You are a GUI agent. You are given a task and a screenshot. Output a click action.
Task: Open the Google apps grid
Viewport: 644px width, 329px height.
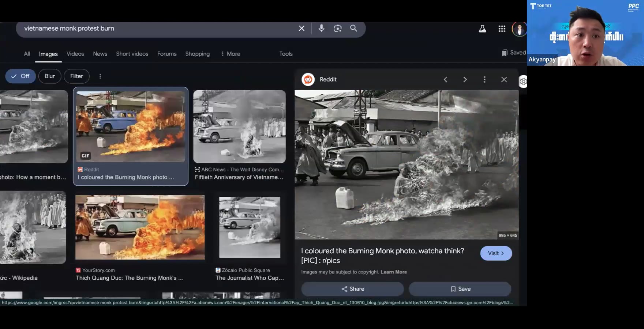pyautogui.click(x=502, y=29)
